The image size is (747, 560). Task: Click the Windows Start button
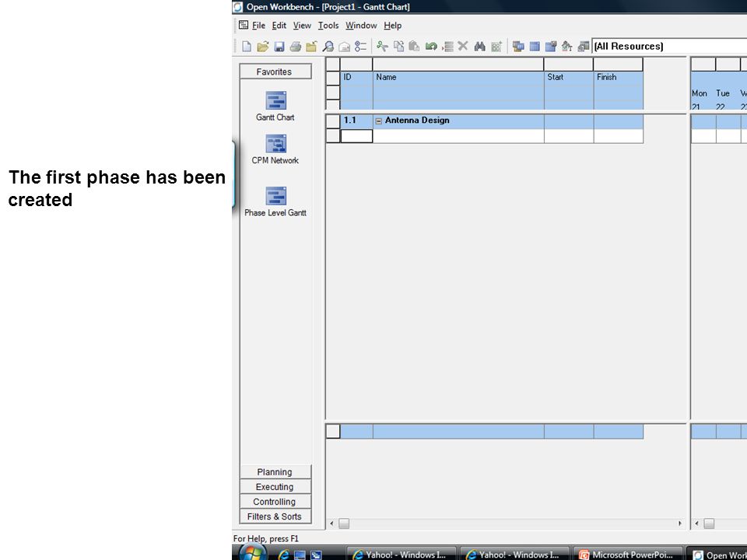[252, 552]
